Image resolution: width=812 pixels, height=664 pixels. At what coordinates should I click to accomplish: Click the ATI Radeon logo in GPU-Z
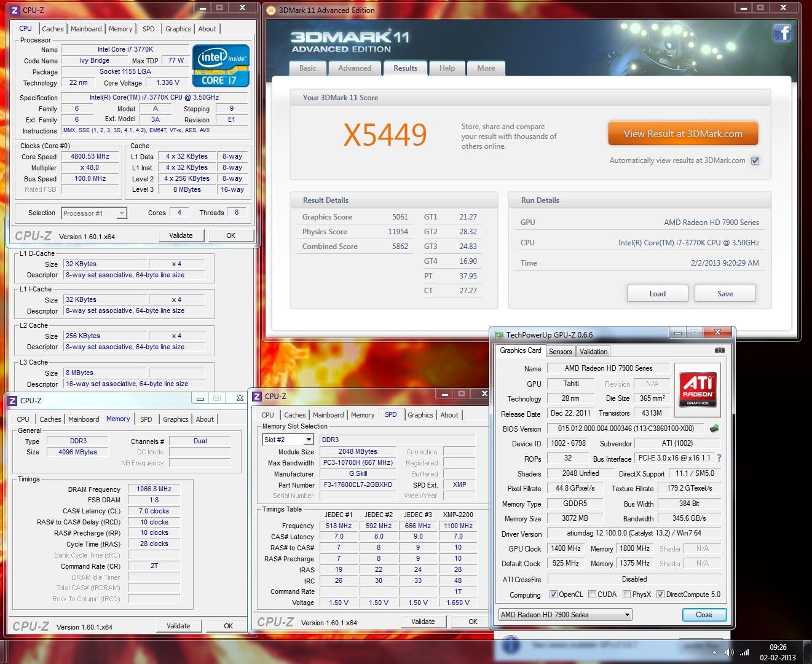click(x=697, y=389)
